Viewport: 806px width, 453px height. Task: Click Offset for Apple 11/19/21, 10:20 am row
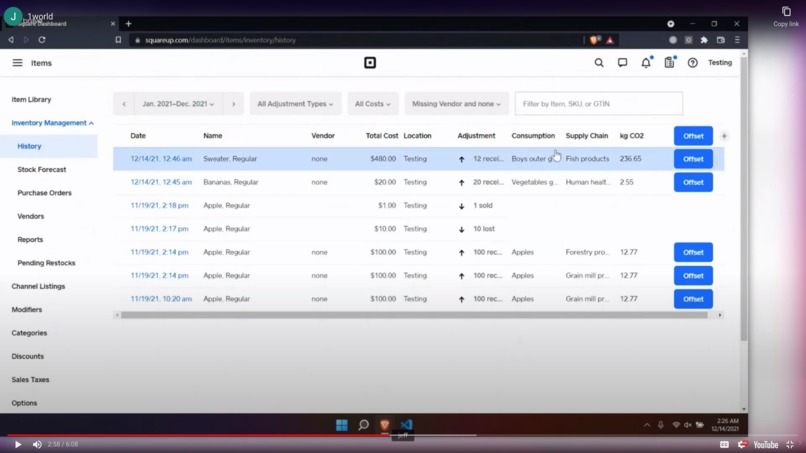[693, 299]
